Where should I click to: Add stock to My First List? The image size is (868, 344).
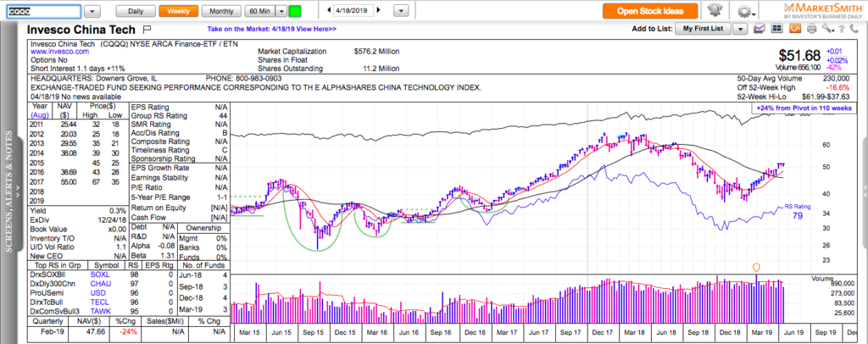[703, 29]
